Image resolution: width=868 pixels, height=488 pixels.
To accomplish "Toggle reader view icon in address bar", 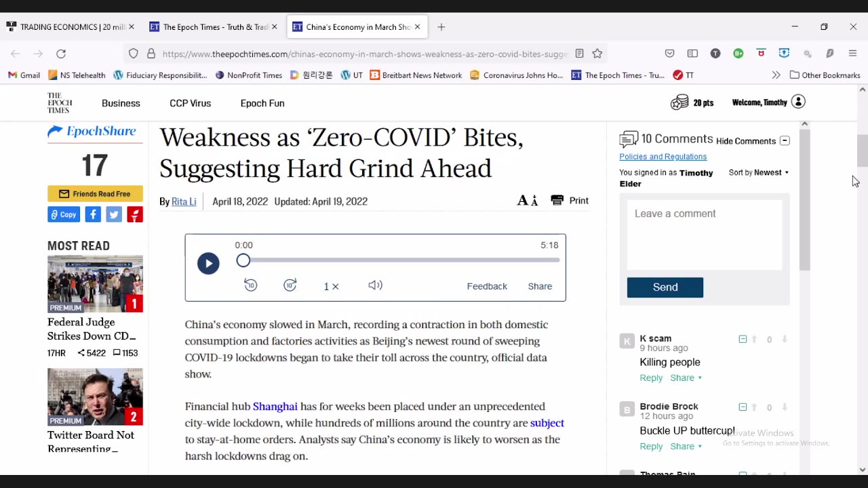I will [579, 54].
